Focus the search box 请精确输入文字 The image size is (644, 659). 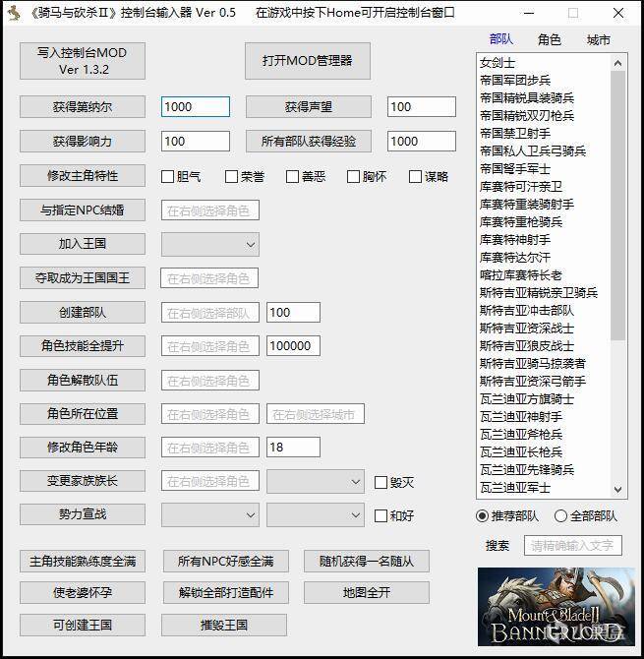pos(573,546)
